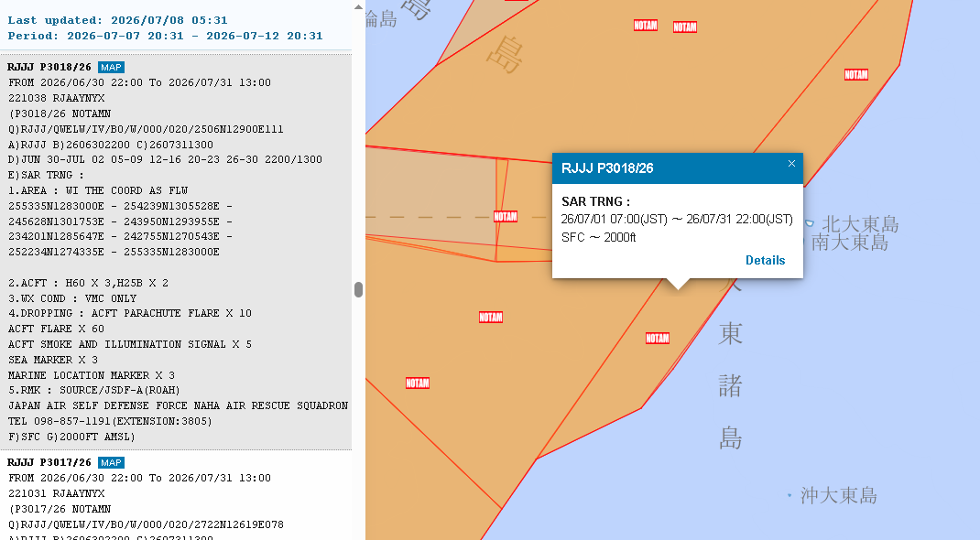The image size is (980, 540).
Task: Click the '221038 RJAAYNYX' line
Action: point(56,98)
